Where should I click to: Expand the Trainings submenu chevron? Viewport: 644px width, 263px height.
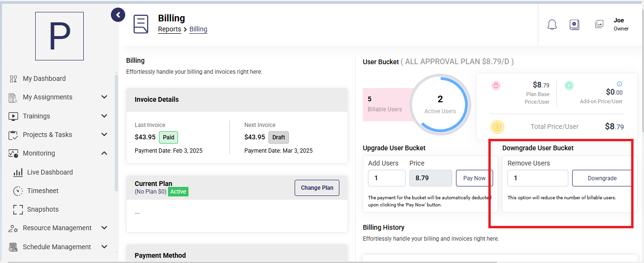pos(104,116)
